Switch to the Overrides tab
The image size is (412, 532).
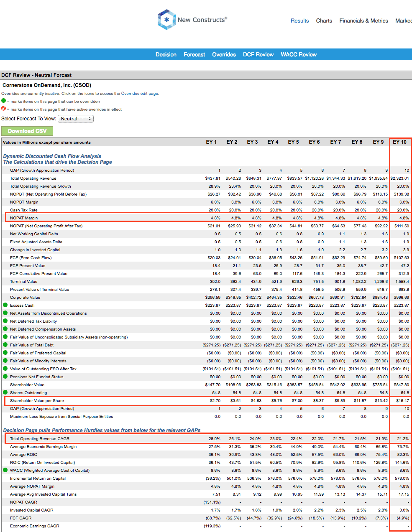click(224, 54)
